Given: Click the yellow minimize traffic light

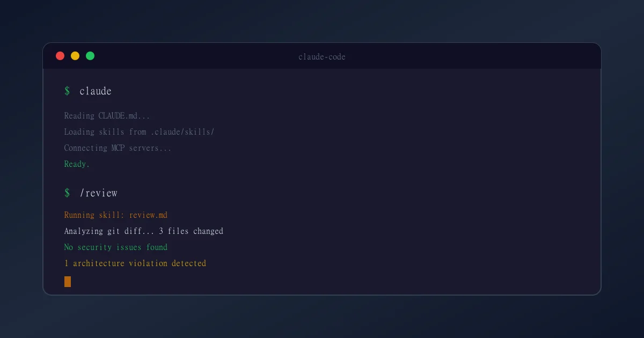Looking at the screenshot, I should [x=75, y=55].
